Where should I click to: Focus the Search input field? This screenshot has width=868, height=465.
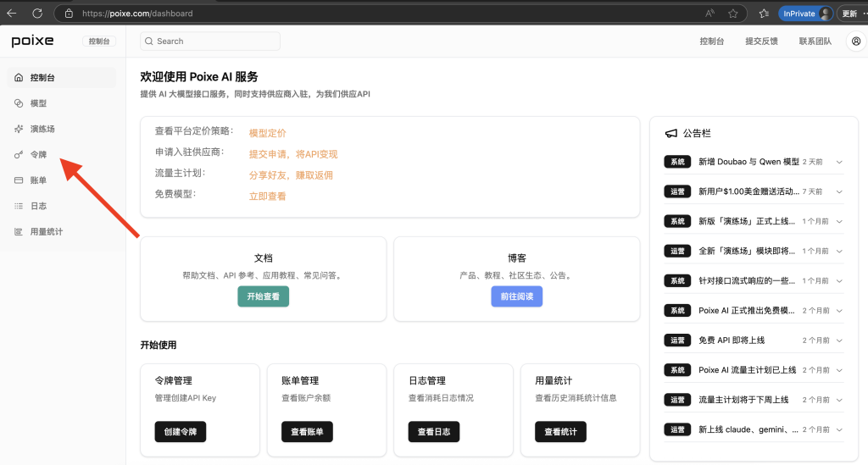pos(210,41)
